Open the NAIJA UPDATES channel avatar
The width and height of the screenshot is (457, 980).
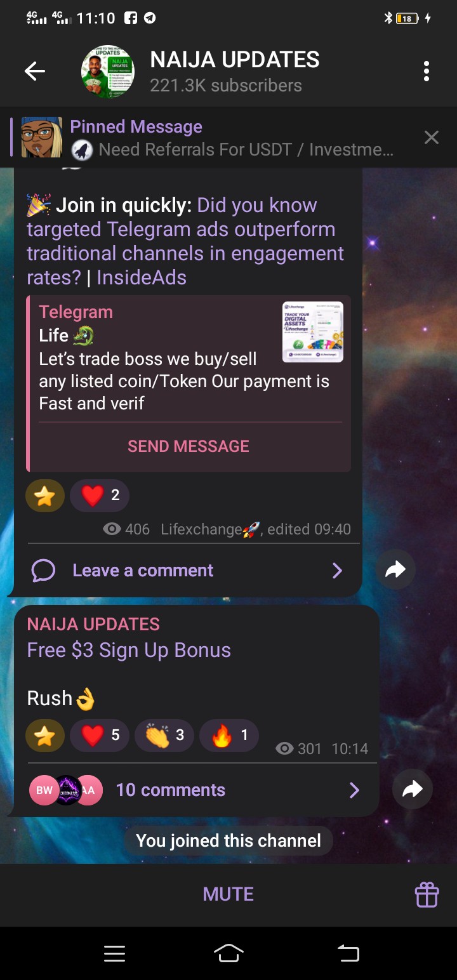coord(108,72)
